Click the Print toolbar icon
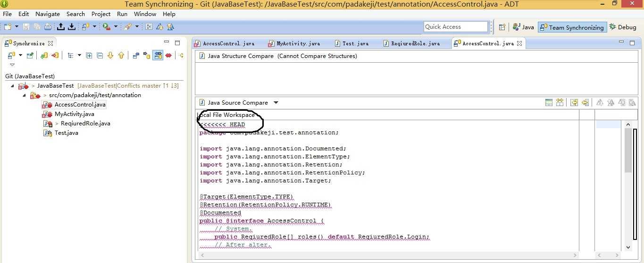Viewport: 644px width, 263px height. click(x=48, y=27)
